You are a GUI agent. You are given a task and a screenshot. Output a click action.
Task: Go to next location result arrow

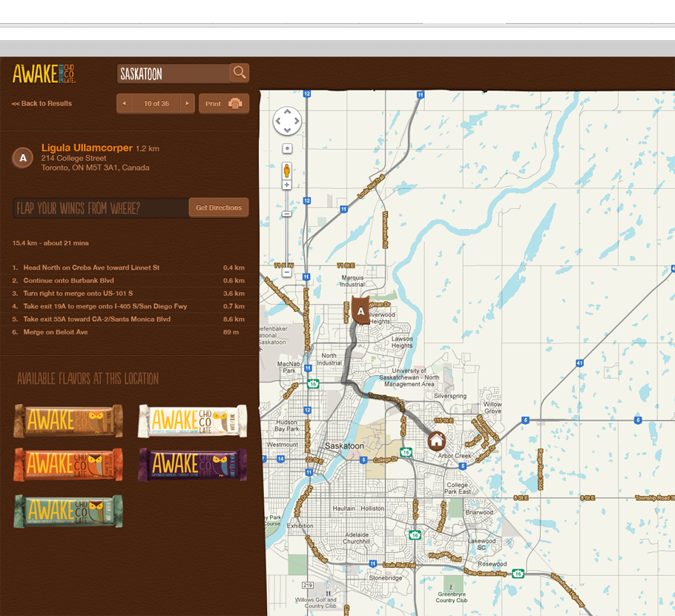[x=187, y=104]
